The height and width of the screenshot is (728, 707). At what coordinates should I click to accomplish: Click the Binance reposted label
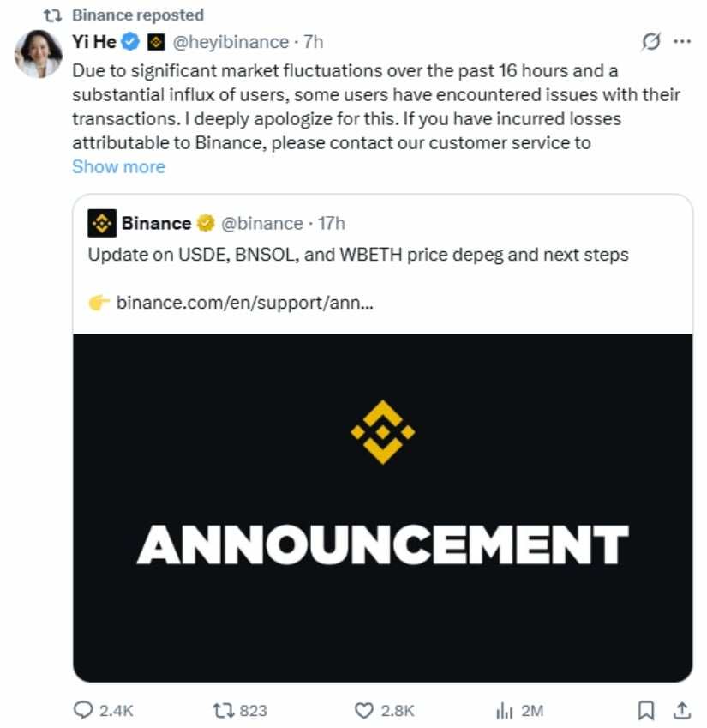[138, 15]
